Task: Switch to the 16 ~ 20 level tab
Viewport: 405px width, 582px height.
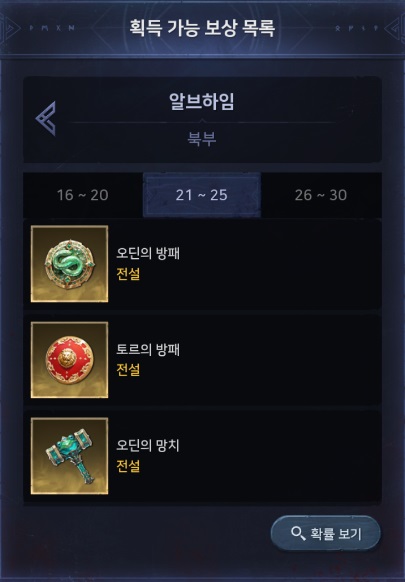Action: pos(83,195)
